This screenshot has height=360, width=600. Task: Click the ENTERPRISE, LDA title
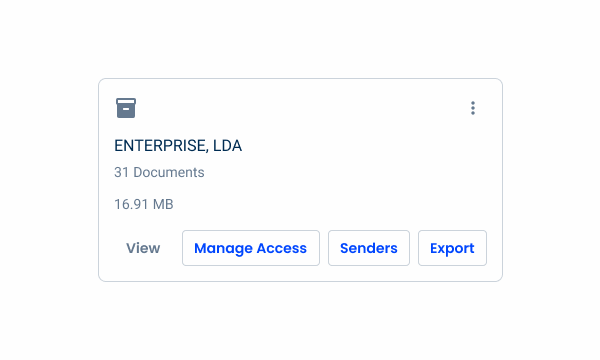[178, 146]
